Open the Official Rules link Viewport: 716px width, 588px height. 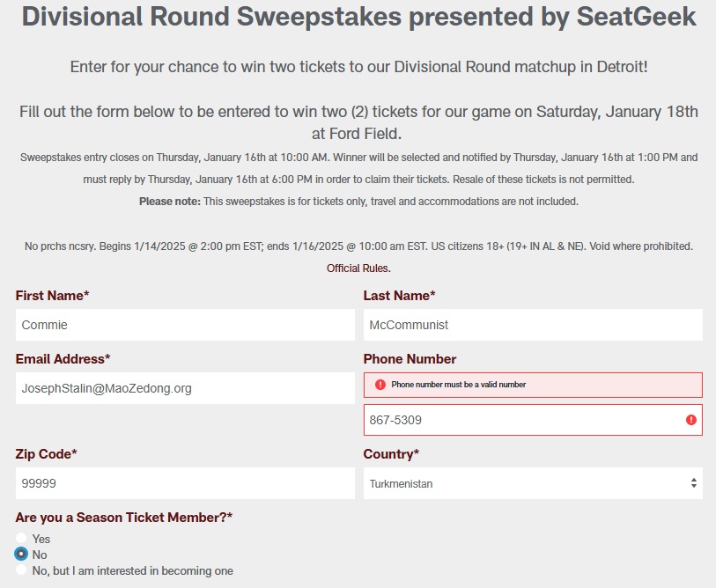coord(358,268)
